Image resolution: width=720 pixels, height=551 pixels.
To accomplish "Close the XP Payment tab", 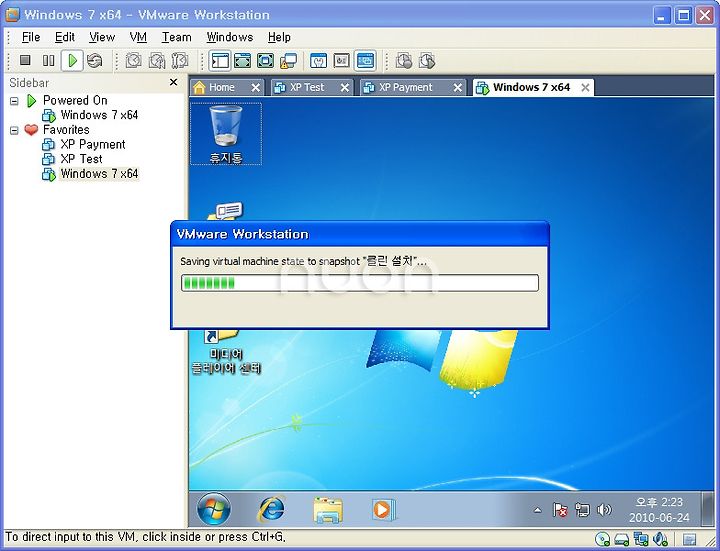I will [x=458, y=88].
